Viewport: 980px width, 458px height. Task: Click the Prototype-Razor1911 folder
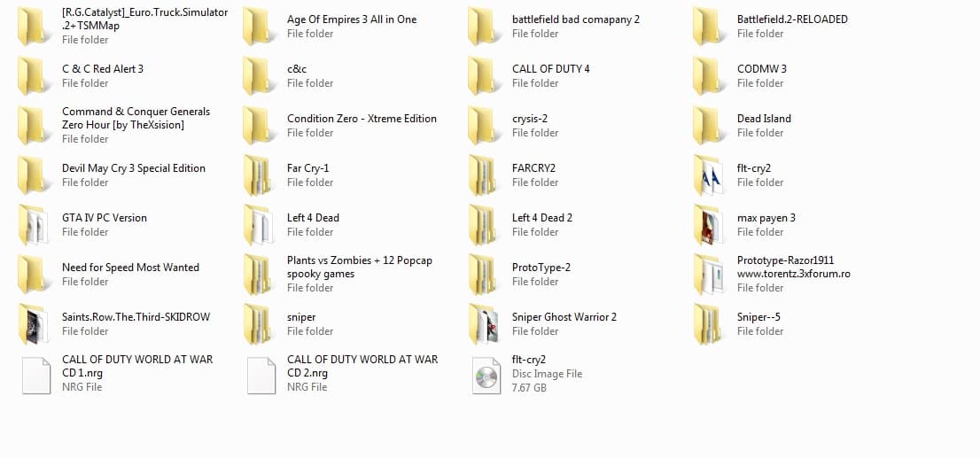(785, 261)
